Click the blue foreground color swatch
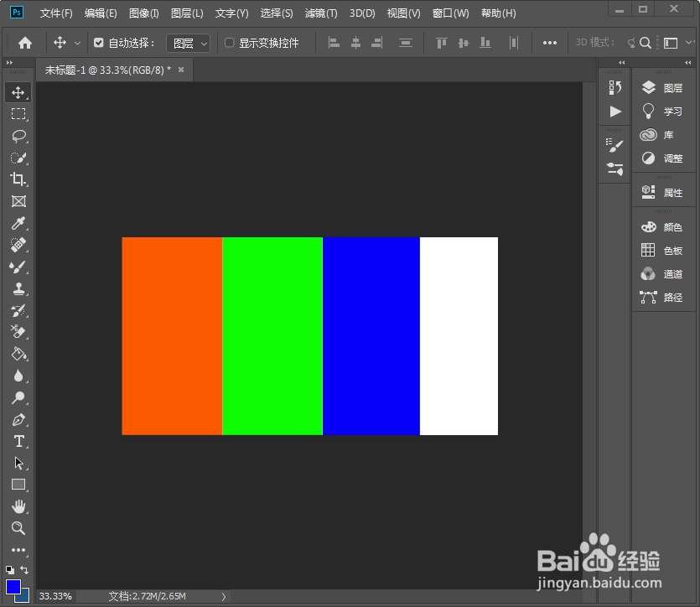This screenshot has height=607, width=700. coord(13,587)
